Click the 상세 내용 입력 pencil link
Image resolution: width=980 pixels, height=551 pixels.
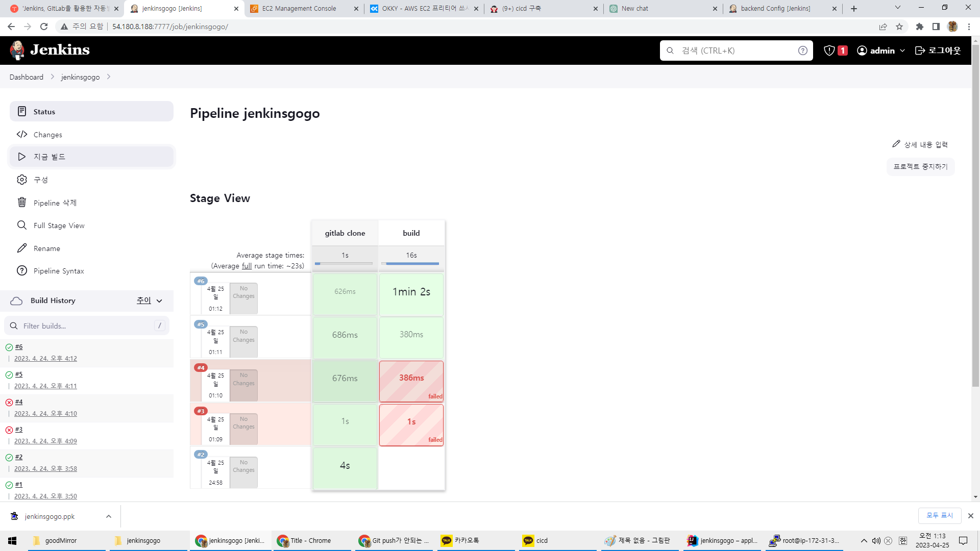pyautogui.click(x=920, y=144)
